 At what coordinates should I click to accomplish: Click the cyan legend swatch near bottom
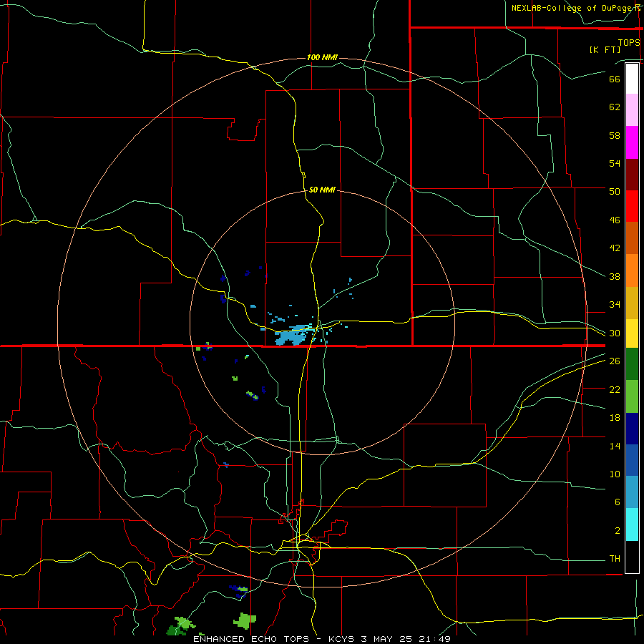coord(632,525)
